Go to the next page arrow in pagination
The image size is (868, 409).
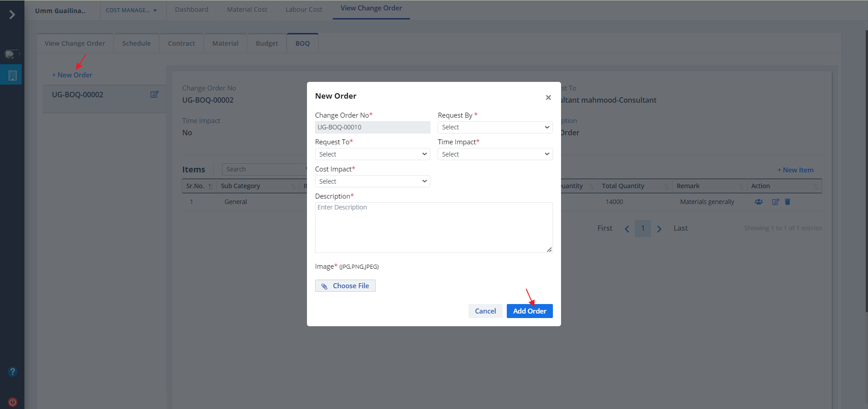pyautogui.click(x=659, y=229)
